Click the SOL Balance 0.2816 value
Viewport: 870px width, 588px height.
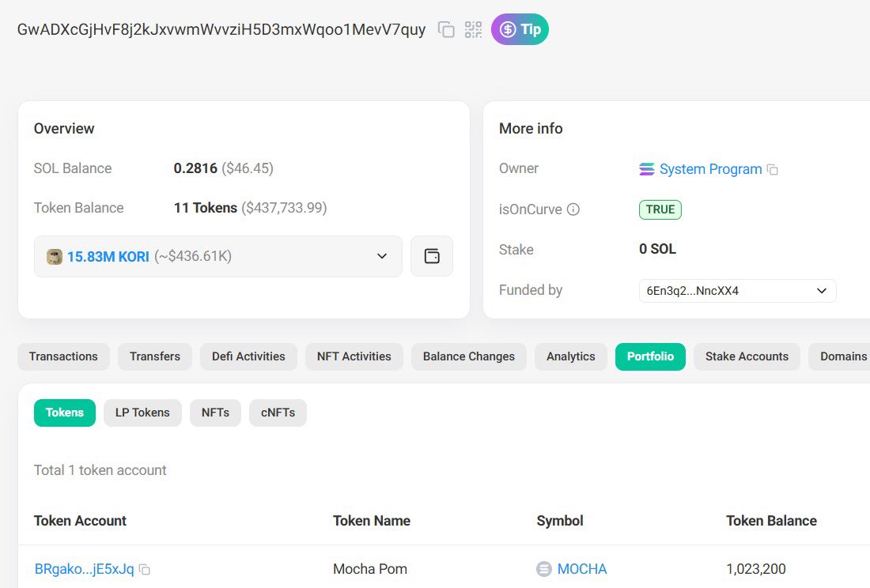[x=195, y=168]
